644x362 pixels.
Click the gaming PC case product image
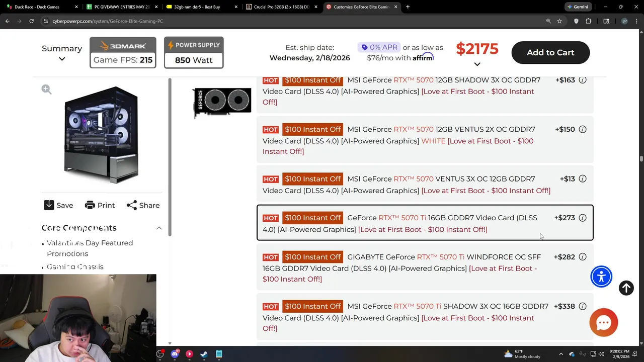coord(102,135)
